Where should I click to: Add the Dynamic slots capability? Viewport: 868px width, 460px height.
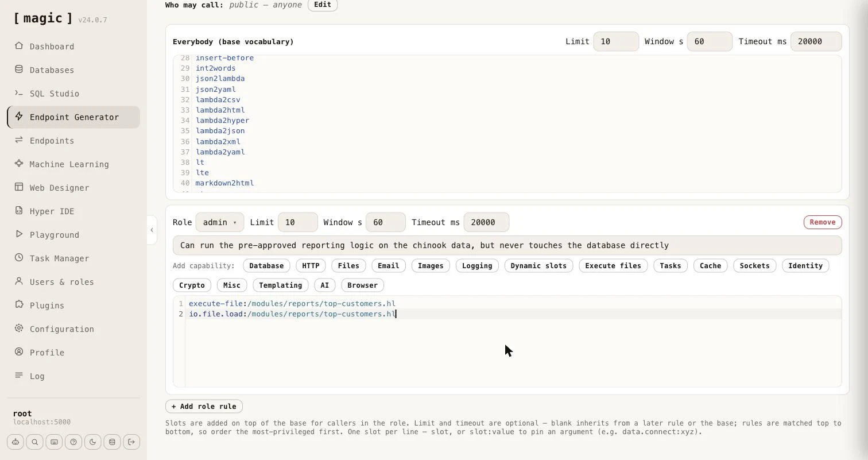[x=538, y=266]
